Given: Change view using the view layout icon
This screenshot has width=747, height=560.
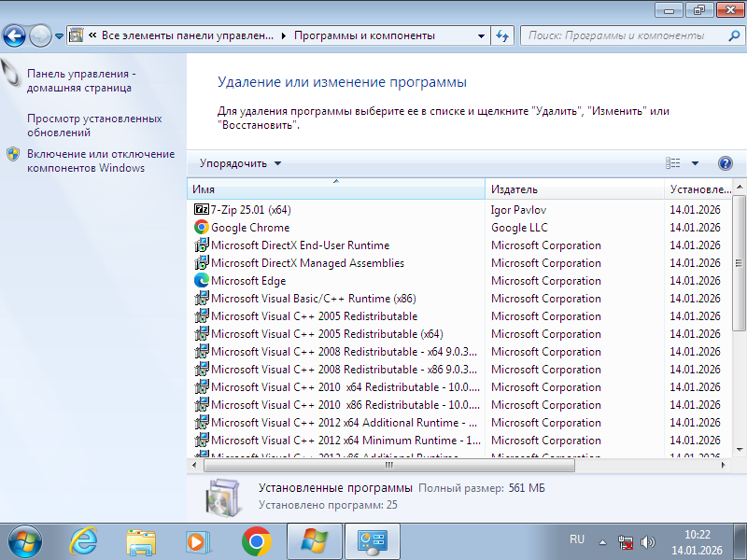Looking at the screenshot, I should [x=672, y=163].
